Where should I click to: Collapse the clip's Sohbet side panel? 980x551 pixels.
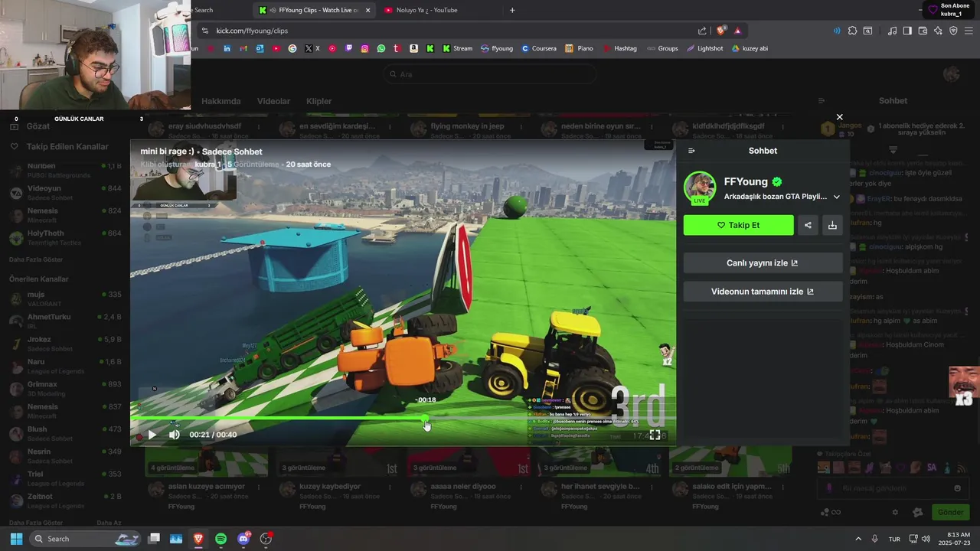[691, 151]
